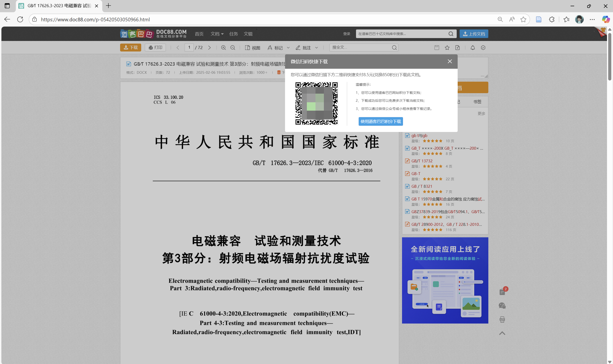
Task: Open Copilot icon in browser toolbar
Action: click(x=606, y=19)
